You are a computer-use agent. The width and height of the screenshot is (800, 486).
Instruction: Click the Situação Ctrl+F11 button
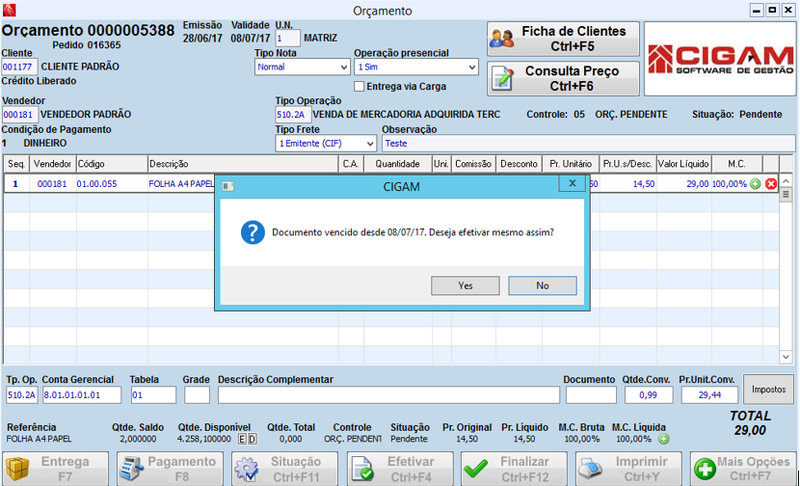pos(285,468)
